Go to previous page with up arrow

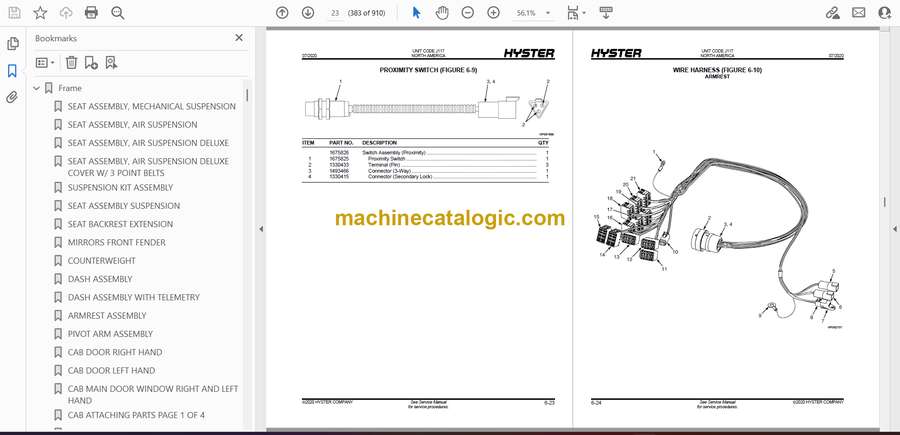282,13
